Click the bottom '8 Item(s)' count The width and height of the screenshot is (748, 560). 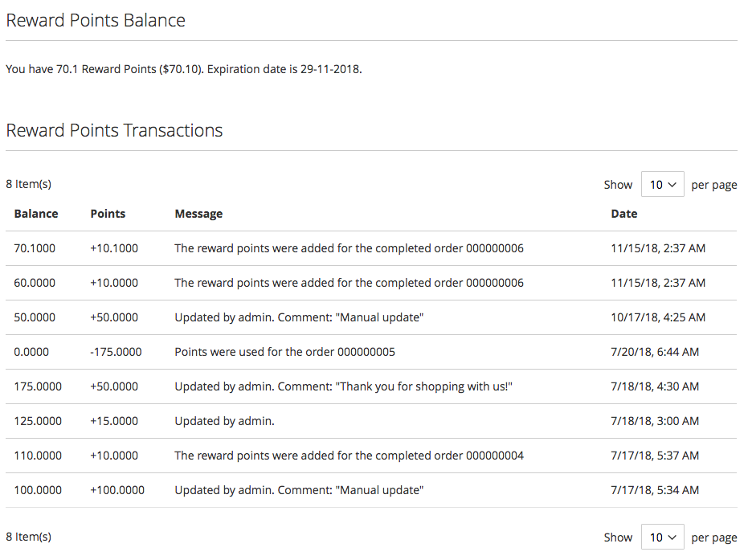coord(29,537)
